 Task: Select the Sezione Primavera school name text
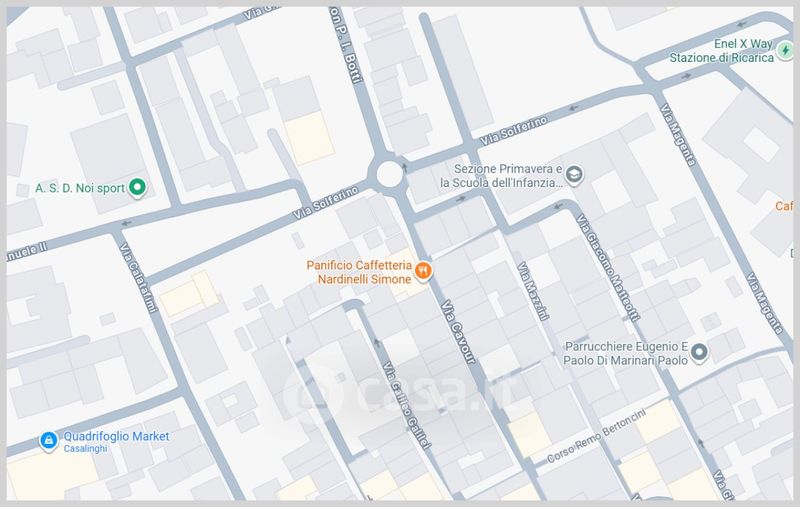point(503,176)
